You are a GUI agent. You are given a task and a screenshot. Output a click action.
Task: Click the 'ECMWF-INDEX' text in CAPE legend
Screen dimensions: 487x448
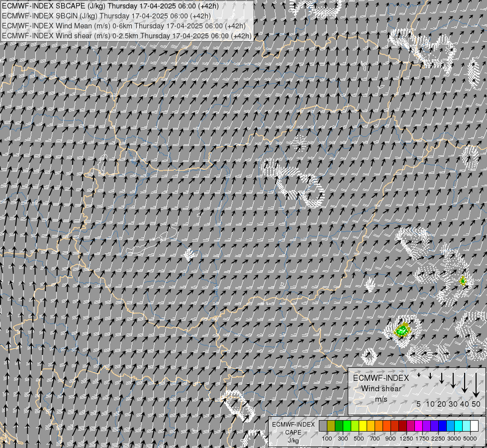293,425
